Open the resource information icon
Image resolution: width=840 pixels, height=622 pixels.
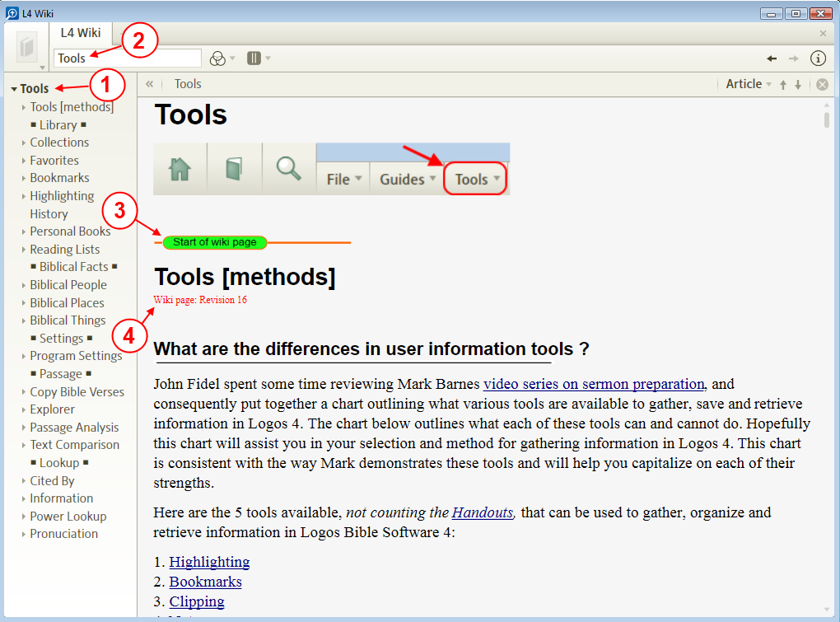click(818, 58)
